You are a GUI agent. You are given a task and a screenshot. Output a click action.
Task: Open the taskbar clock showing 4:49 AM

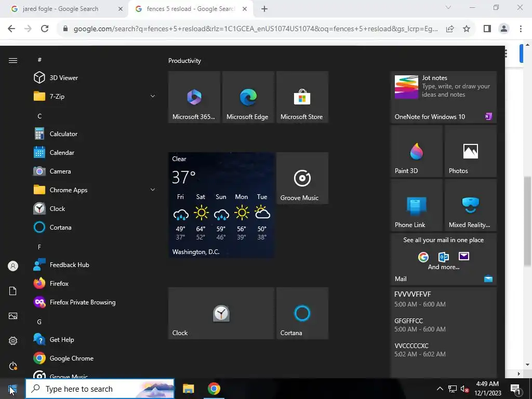[x=487, y=389]
